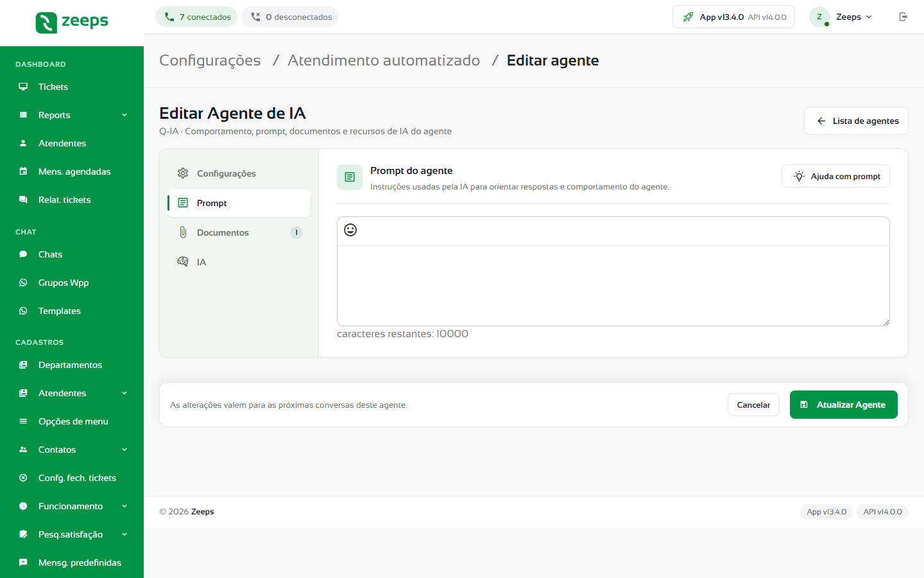Click the Grupos Wpp WhatsApp icon

click(x=23, y=283)
